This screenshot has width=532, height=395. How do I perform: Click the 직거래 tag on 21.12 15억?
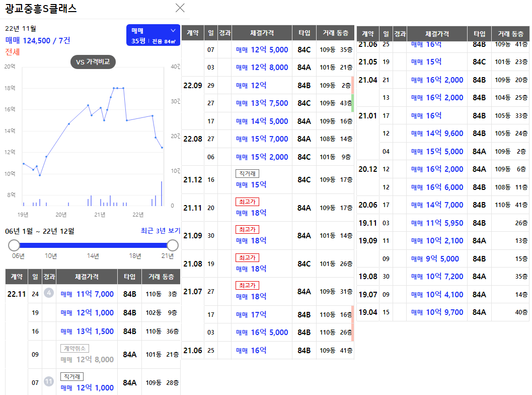(247, 173)
